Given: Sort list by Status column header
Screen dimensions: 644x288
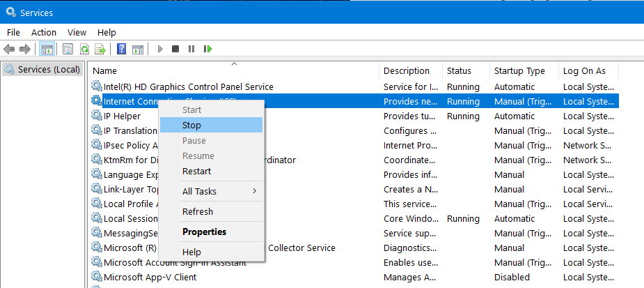Looking at the screenshot, I should [x=459, y=70].
